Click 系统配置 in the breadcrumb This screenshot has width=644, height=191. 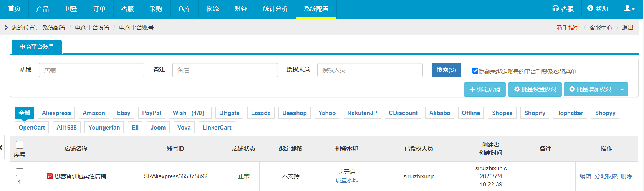point(54,28)
